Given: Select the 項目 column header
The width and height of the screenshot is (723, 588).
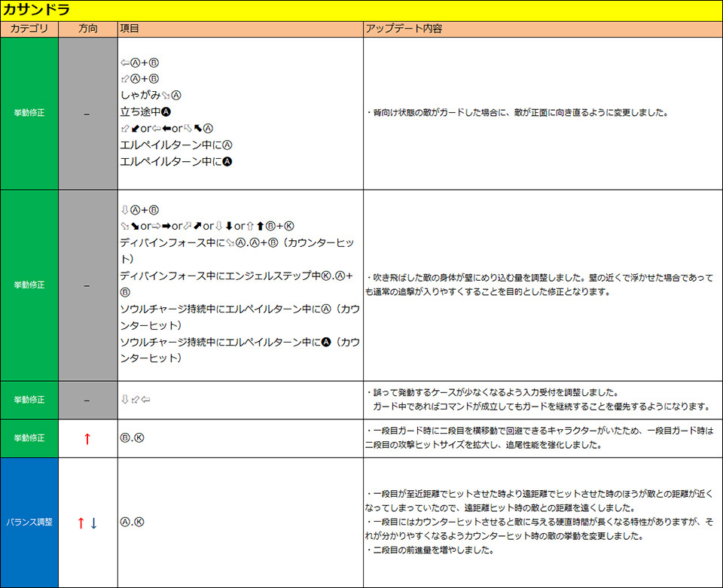Looking at the screenshot, I should point(130,29).
